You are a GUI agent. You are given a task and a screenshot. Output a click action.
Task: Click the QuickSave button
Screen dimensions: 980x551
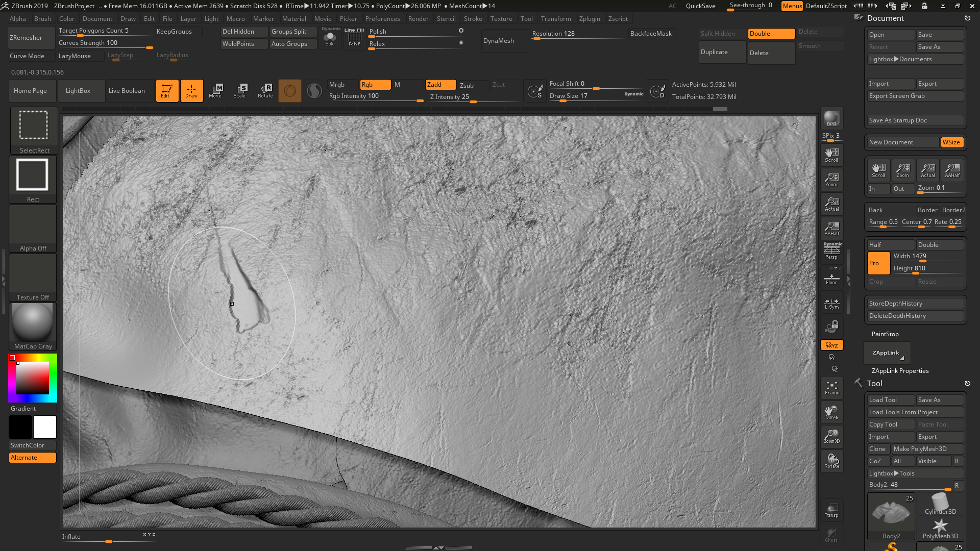click(x=700, y=6)
